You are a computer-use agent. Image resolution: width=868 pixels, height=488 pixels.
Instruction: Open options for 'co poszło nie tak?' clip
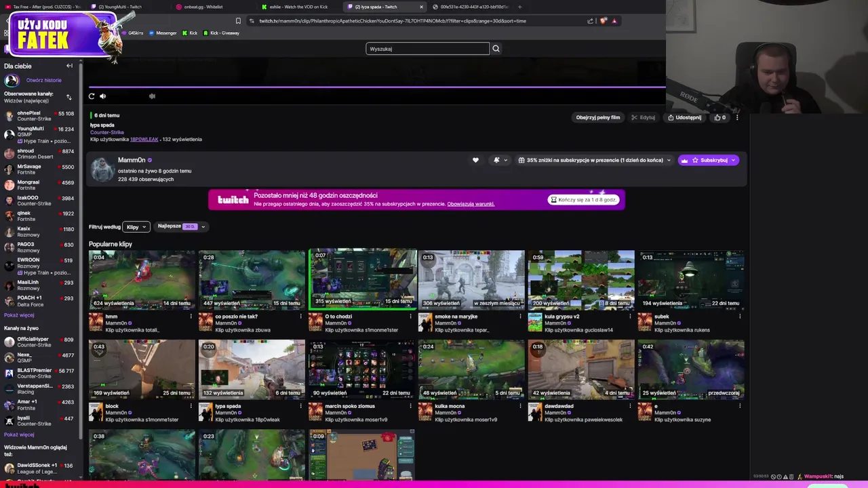(x=300, y=317)
